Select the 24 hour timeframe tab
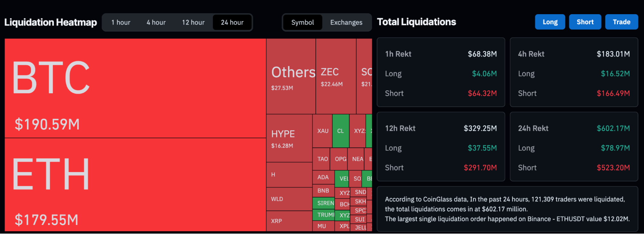This screenshot has width=644, height=234. tap(232, 22)
